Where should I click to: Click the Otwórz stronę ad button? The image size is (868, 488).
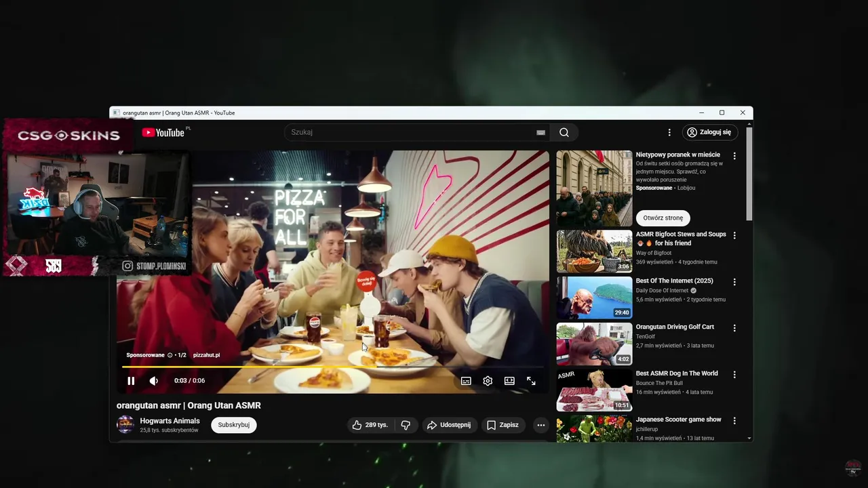click(663, 218)
